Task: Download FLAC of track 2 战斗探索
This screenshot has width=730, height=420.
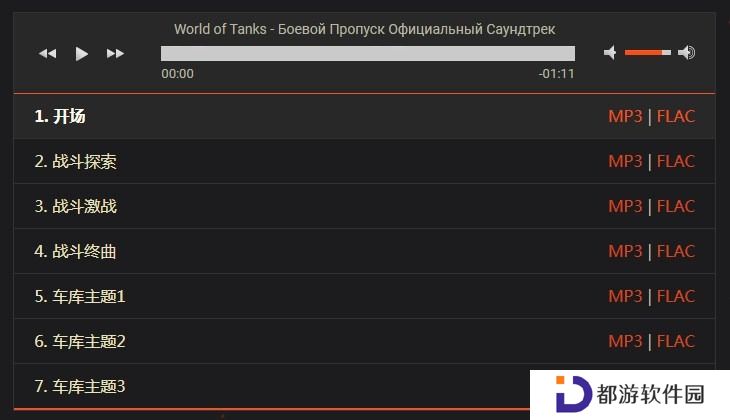Action: (676, 161)
